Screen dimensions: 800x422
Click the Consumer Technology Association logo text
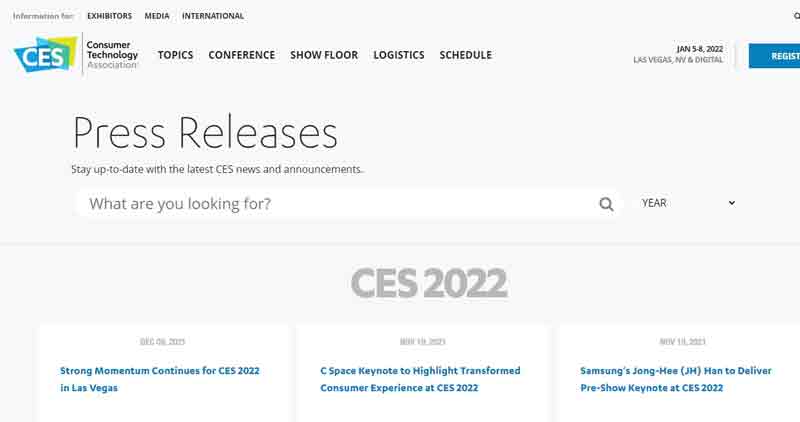(x=112, y=55)
